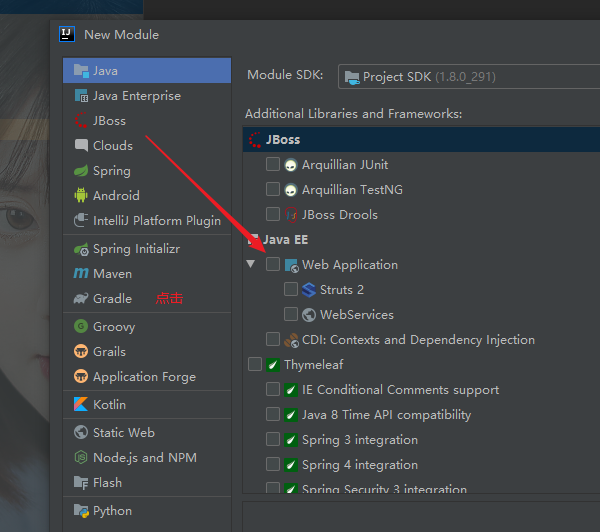Screen dimensions: 600x532
Task: Toggle the Thymeleaf framework checkbox
Action: [255, 365]
